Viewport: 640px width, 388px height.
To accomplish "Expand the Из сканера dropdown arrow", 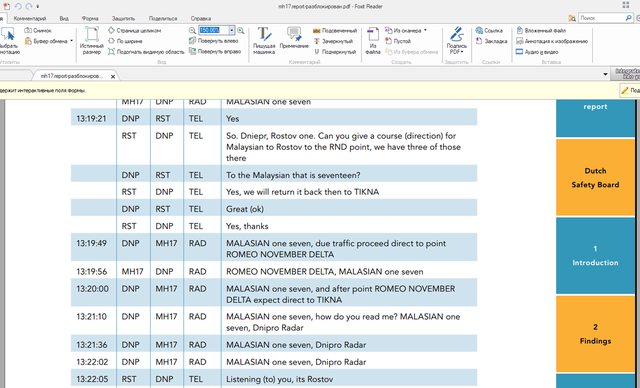I will pos(425,30).
